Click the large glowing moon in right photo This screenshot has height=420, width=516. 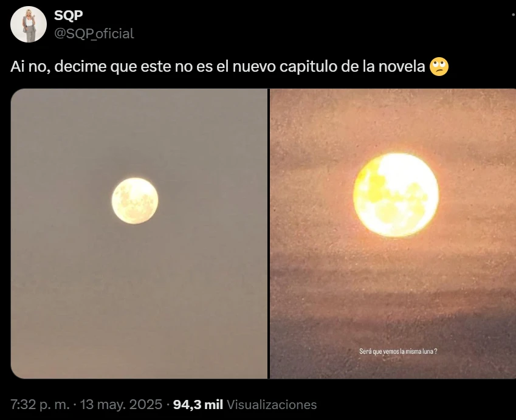click(x=396, y=195)
